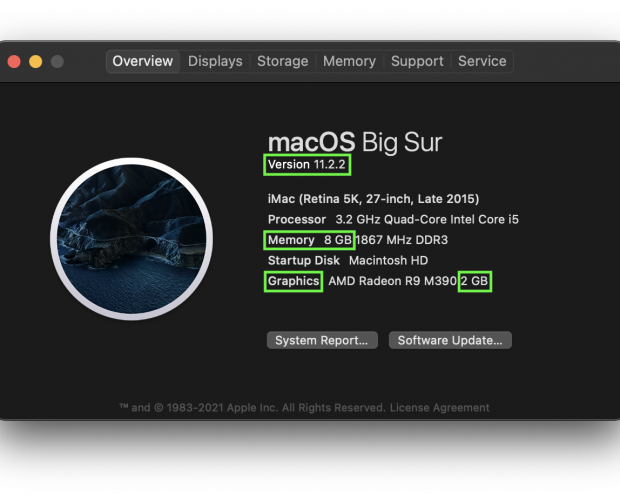Open the Storage tab
The image size is (620, 500).
(x=283, y=61)
